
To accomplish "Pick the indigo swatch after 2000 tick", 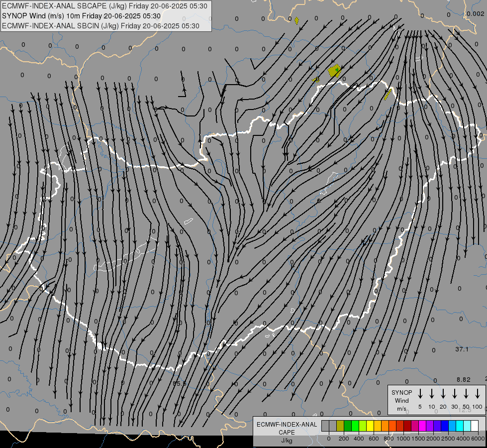I will click(437, 426).
